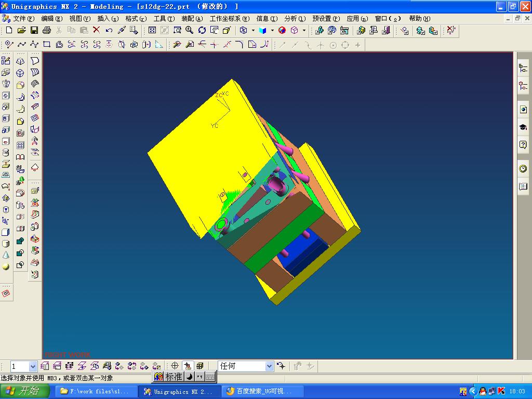
Task: Expand the shaded display style arrow
Action: click(x=272, y=31)
